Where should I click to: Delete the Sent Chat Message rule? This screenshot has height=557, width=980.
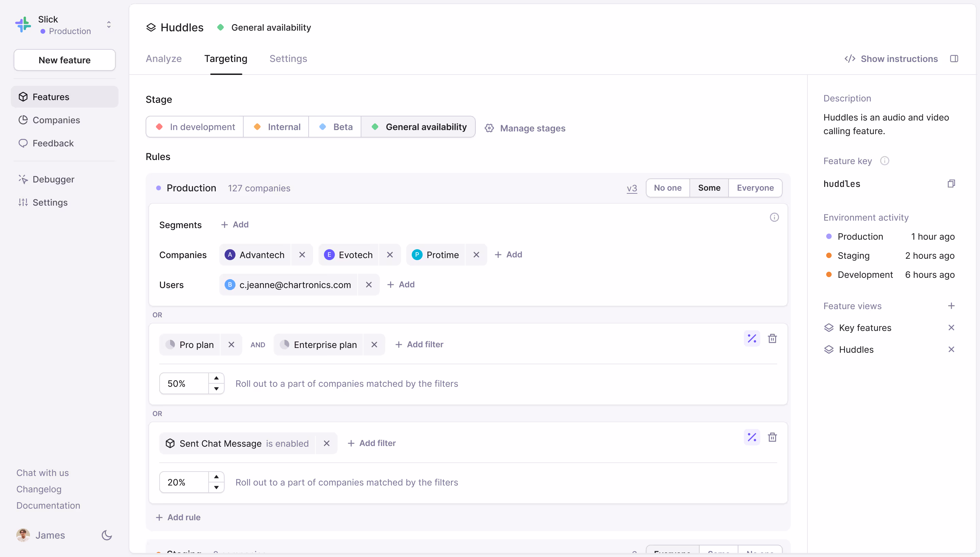pos(772,437)
